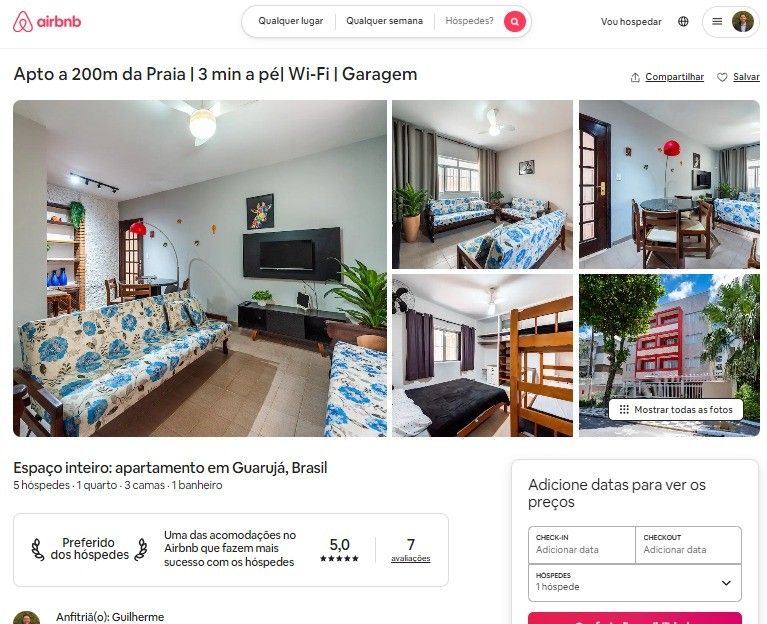Open the Checkout date field
Viewport: 767px width, 624px height.
point(689,545)
